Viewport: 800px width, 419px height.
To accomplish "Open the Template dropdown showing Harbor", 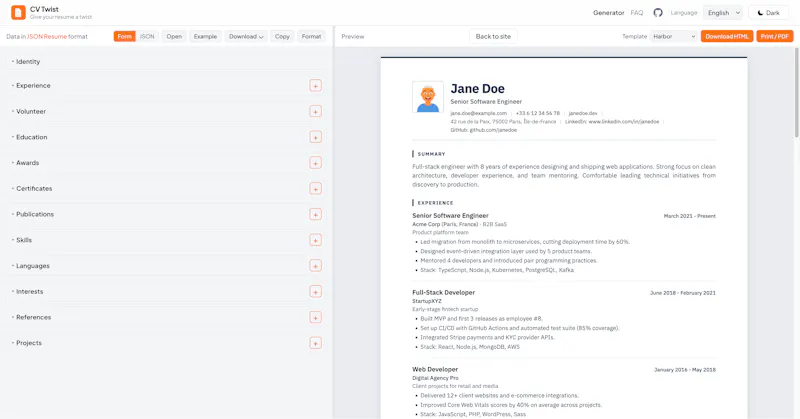I will coord(673,36).
